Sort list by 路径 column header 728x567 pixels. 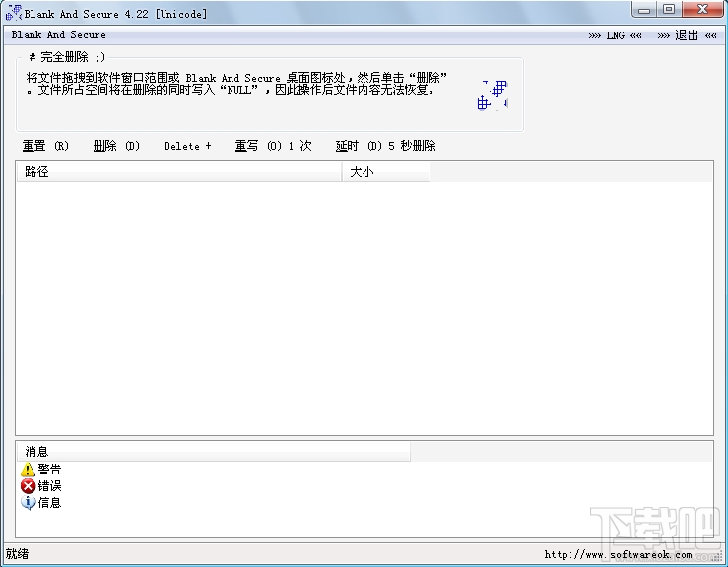click(178, 171)
